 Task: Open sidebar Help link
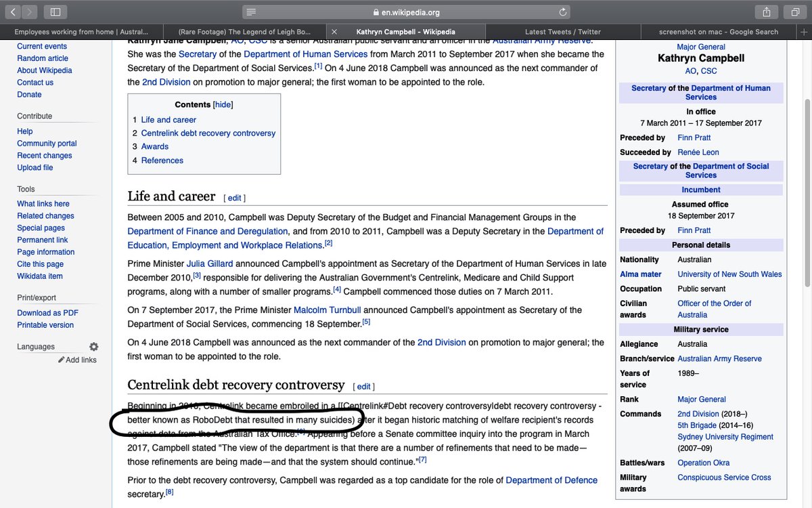(25, 132)
